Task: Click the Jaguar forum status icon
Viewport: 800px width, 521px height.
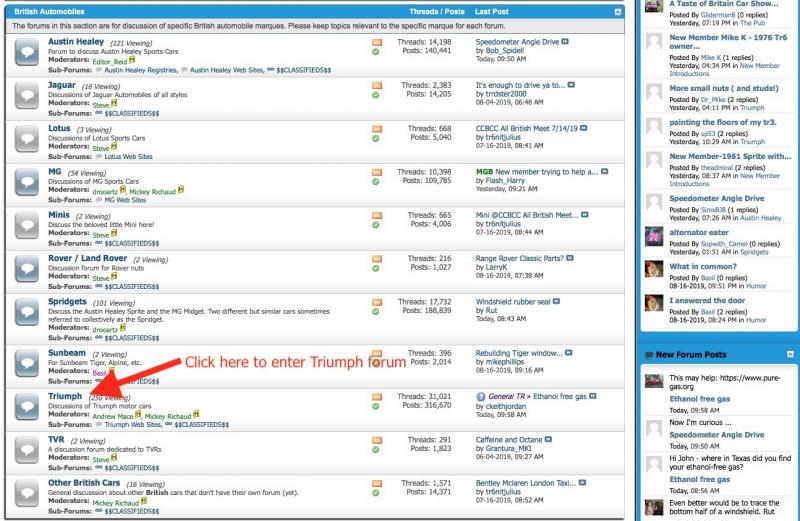Action: click(x=27, y=95)
